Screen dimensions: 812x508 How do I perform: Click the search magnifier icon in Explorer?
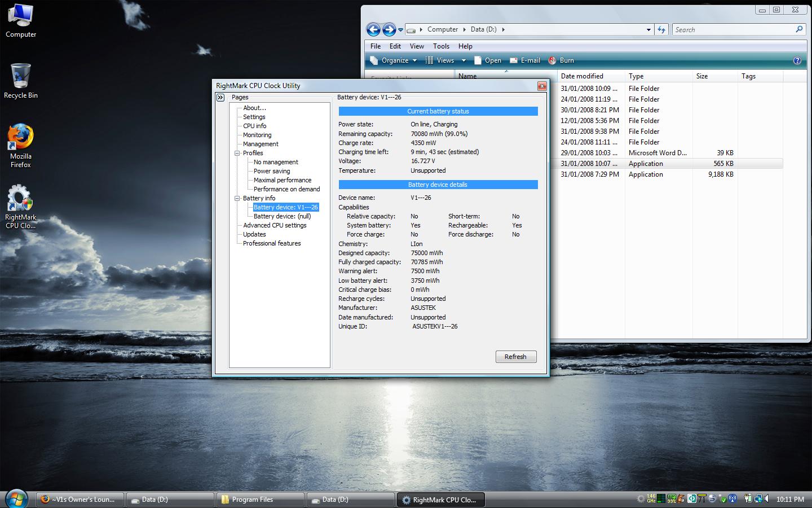tap(799, 29)
